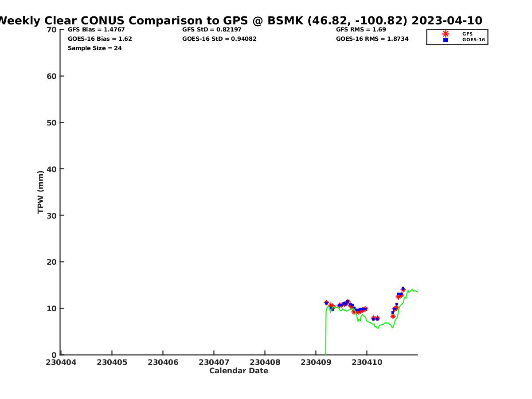Click the 20 y-axis tick label
This screenshot has width=532, height=399.
click(x=52, y=262)
